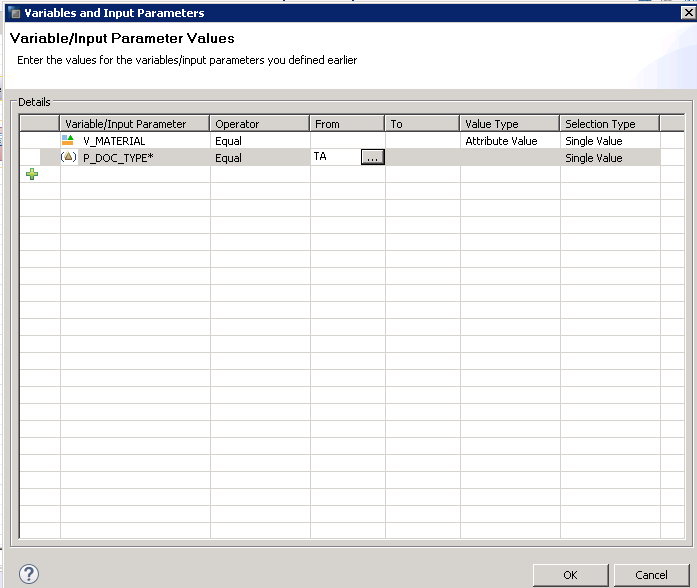The image size is (697, 588).
Task: Open value help browse button for P_DOC_TYPE
Action: (x=373, y=157)
